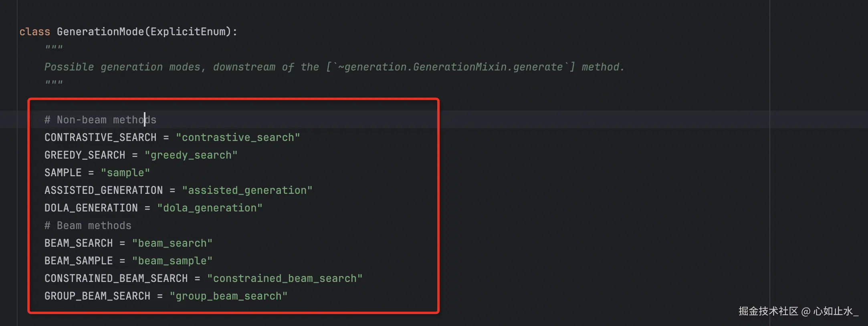Click the GREEDY_SEARCH constant
The height and width of the screenshot is (326, 868).
pyautogui.click(x=85, y=155)
